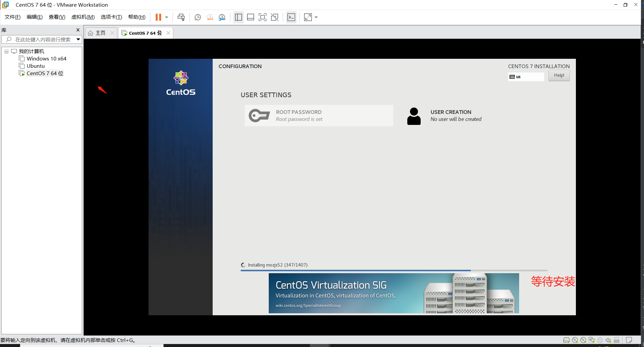Select the Windows 10 x64 virtual machine
The image size is (644, 347).
46,59
